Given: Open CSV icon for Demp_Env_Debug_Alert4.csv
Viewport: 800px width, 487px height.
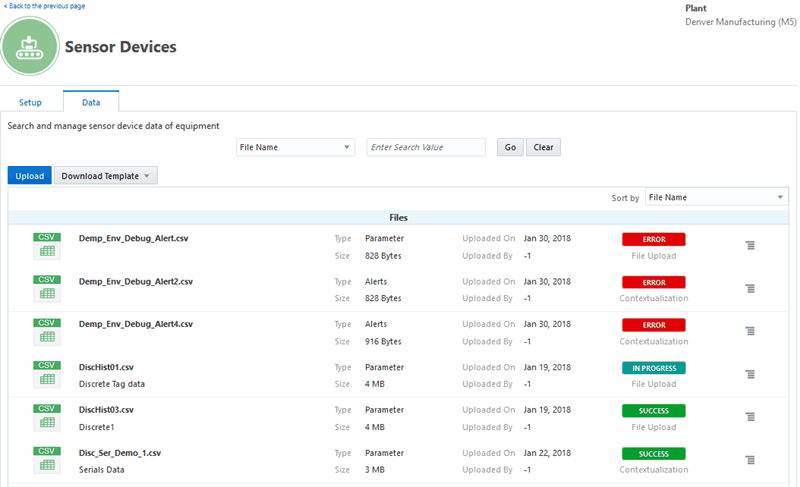Looking at the screenshot, I should [x=47, y=331].
